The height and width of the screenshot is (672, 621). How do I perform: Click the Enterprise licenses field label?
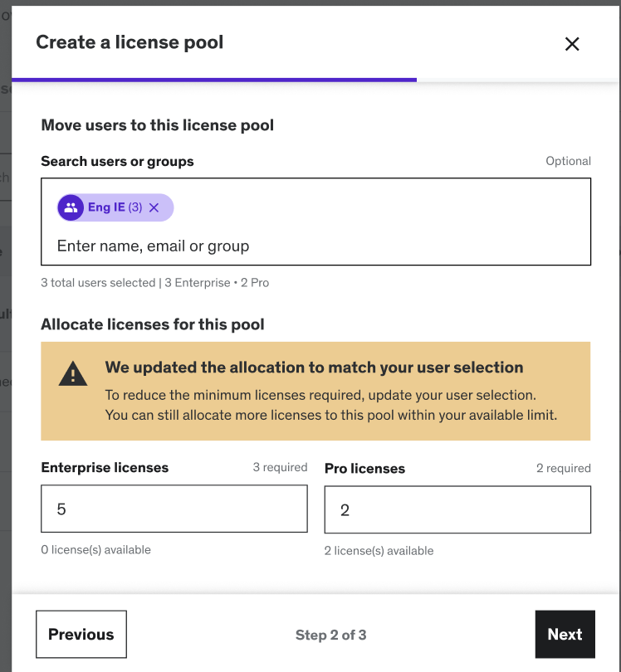105,468
